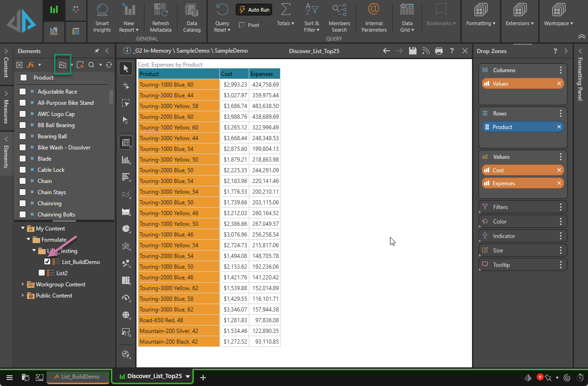Screen dimensions: 588x386
Task: Switch to line chart visualization
Action: pos(125,194)
